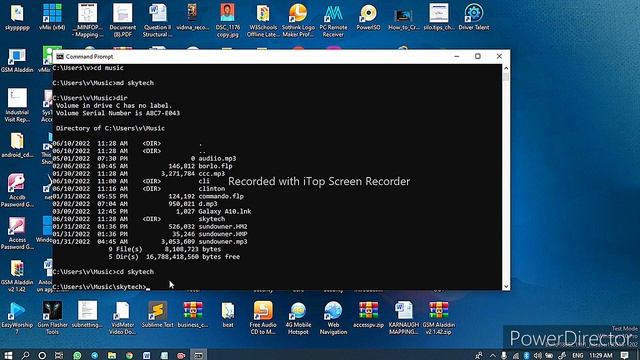The image size is (640, 360).
Task: Open Web Navigation desktop shortcut
Action: point(333,318)
